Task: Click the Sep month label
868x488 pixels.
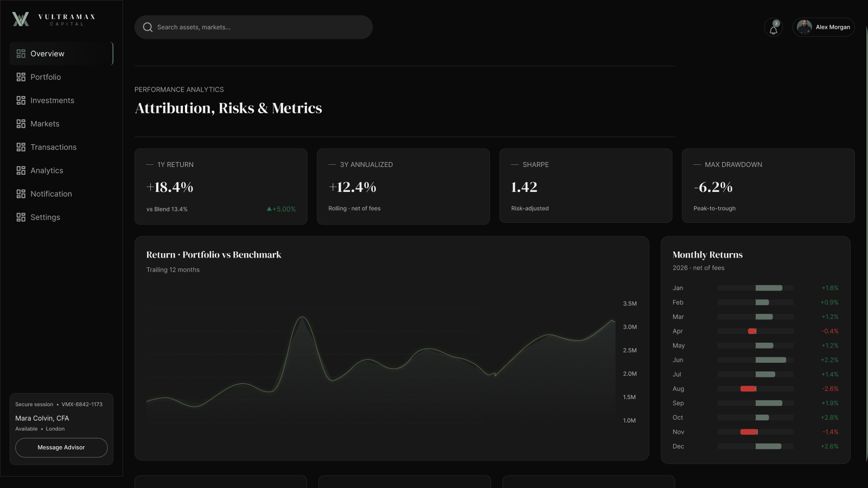Action: [x=678, y=403]
